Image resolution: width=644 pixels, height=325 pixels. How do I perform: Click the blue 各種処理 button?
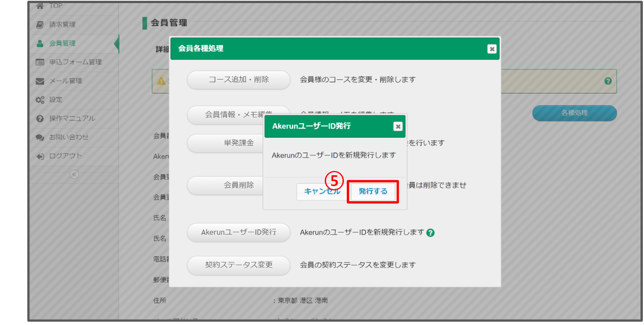coord(574,113)
